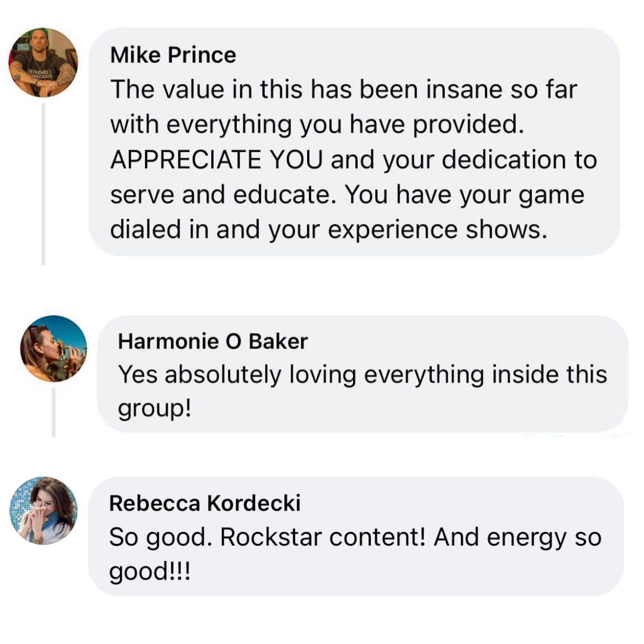The image size is (644, 644).
Task: Click "So good." at start of Rebecca's comment
Action: pyautogui.click(x=160, y=537)
